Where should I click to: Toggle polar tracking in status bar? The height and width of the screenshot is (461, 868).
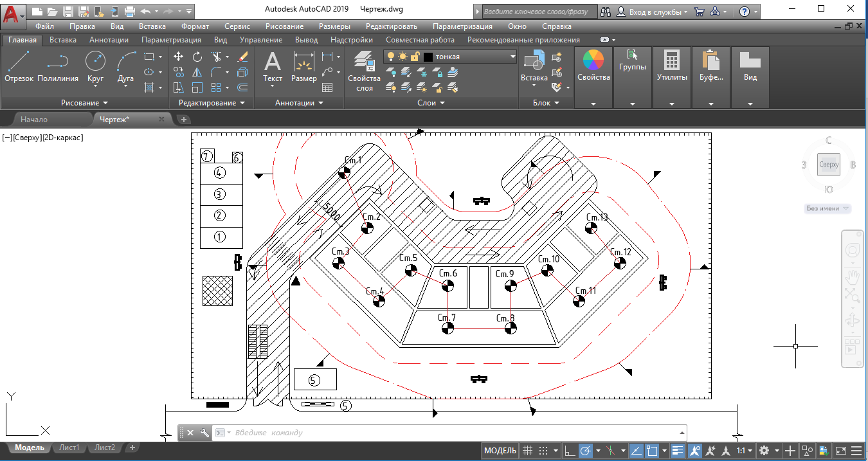(586, 451)
